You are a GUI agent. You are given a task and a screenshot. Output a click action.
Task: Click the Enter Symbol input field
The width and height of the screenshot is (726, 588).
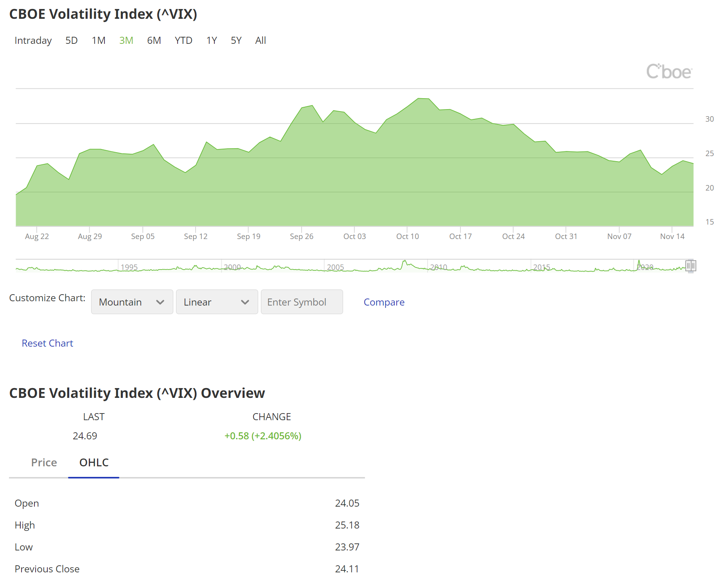tap(302, 302)
